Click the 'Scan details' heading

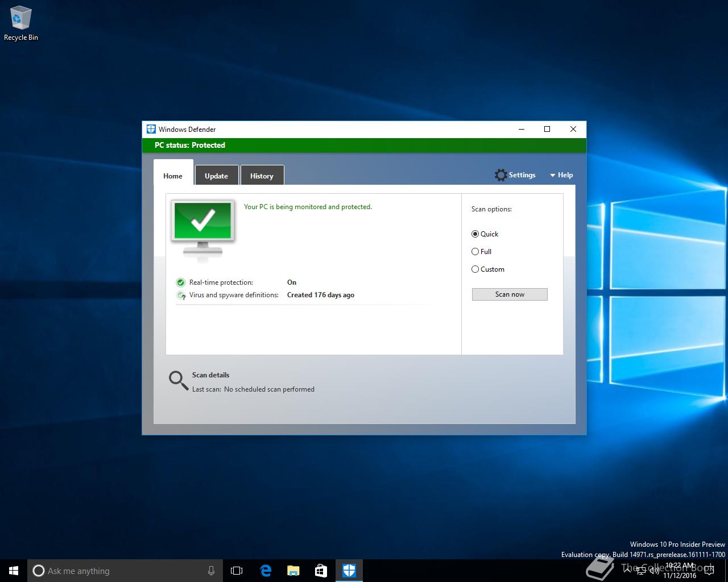210,375
